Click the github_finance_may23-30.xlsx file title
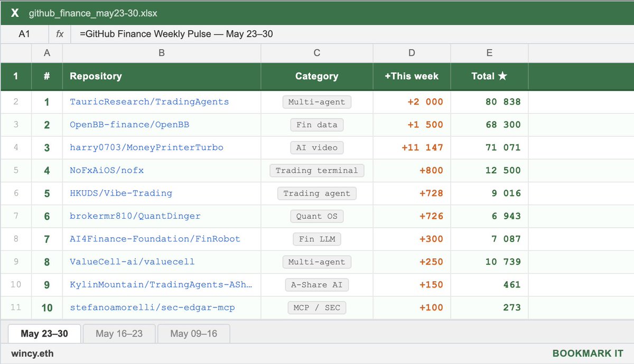 coord(93,13)
